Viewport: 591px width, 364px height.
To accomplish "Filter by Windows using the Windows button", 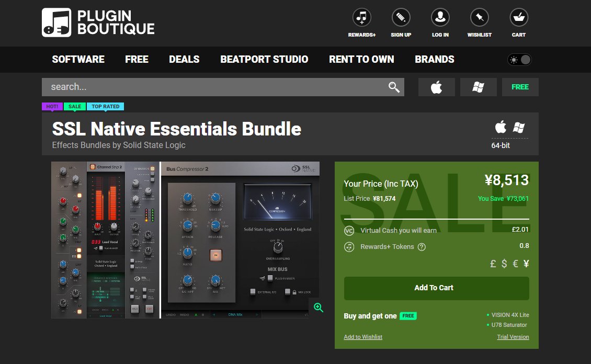I will coord(479,87).
